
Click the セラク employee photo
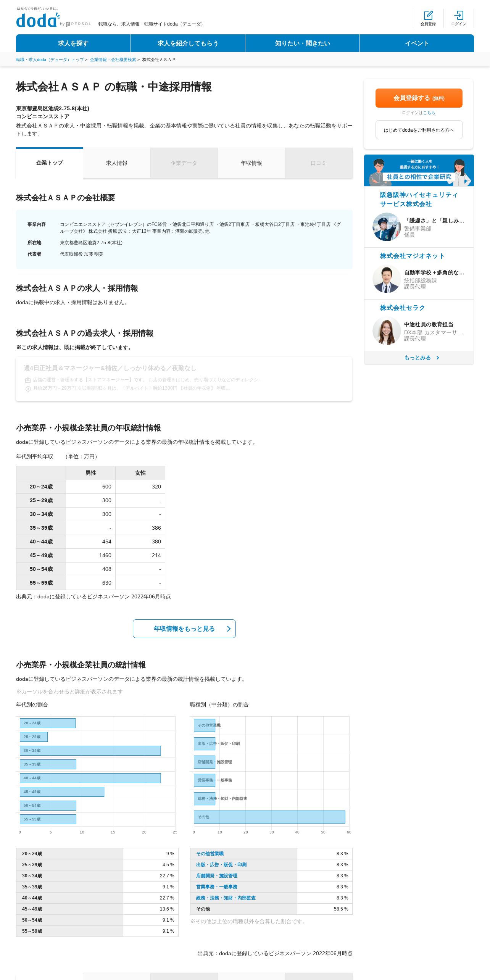pyautogui.click(x=387, y=331)
